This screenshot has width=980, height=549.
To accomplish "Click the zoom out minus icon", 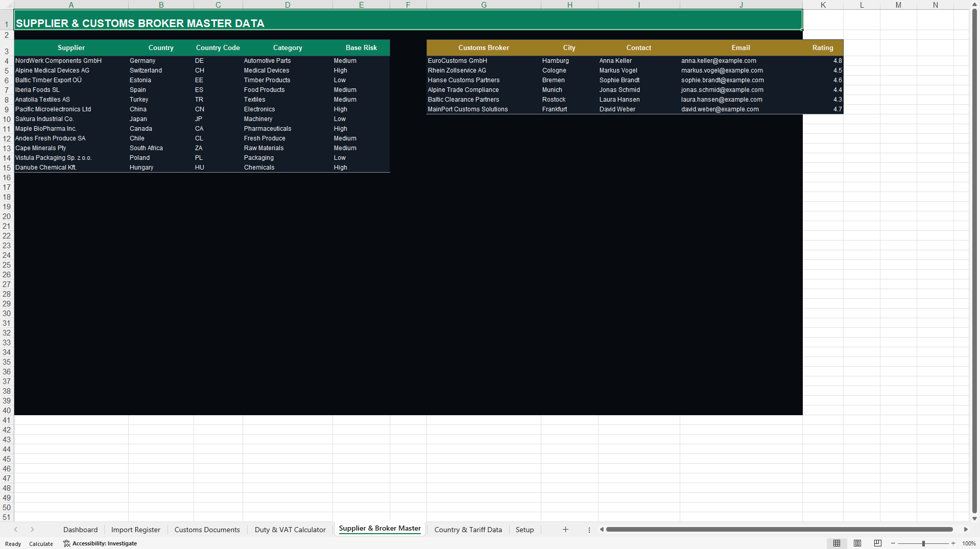I will (x=893, y=543).
